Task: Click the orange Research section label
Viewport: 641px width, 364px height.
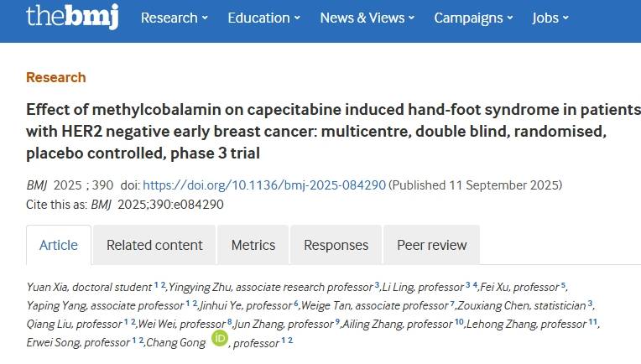Action: point(56,77)
